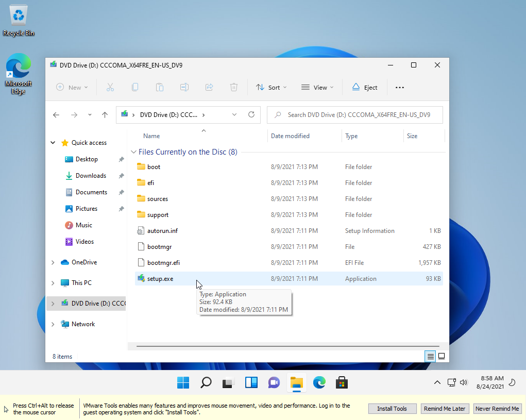Click the Copy icon in toolbar

point(135,87)
